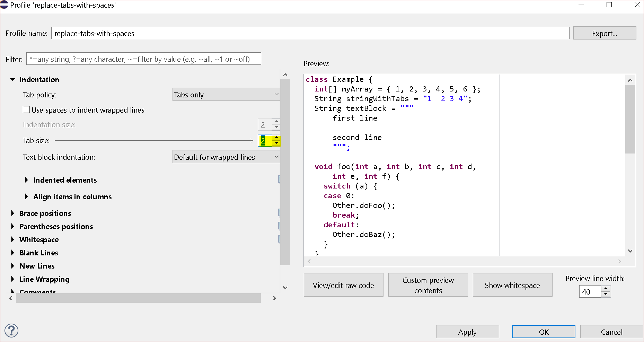Expand the Parentheses positions section
Screen dimensions: 644x342
click(13, 226)
